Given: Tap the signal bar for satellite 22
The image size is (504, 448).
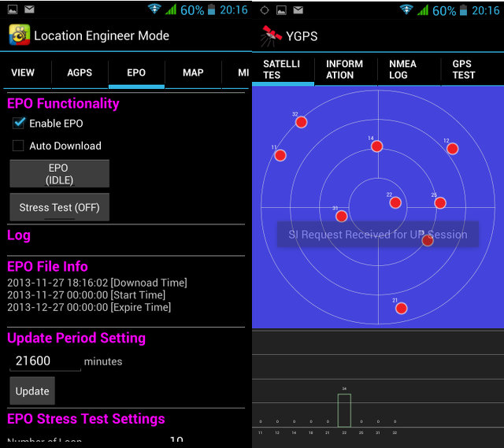Looking at the screenshot, I should pos(344,410).
